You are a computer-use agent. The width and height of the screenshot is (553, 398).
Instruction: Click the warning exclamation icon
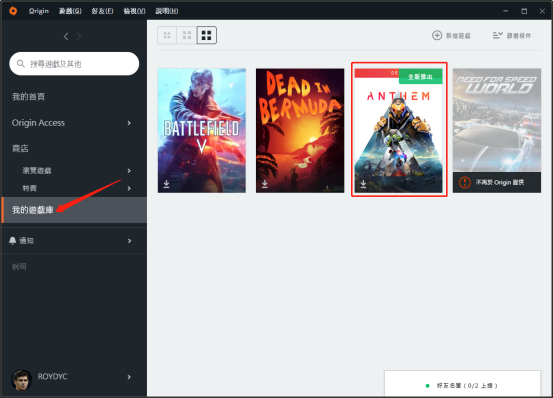tap(465, 183)
